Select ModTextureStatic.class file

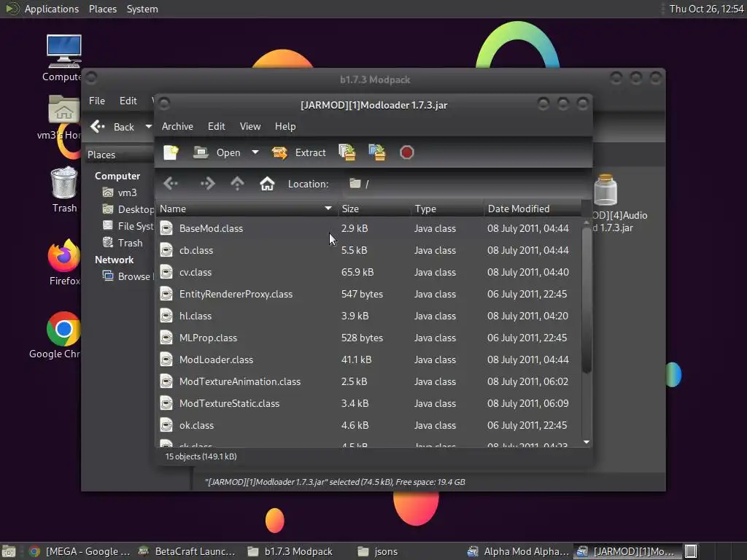[369, 404]
